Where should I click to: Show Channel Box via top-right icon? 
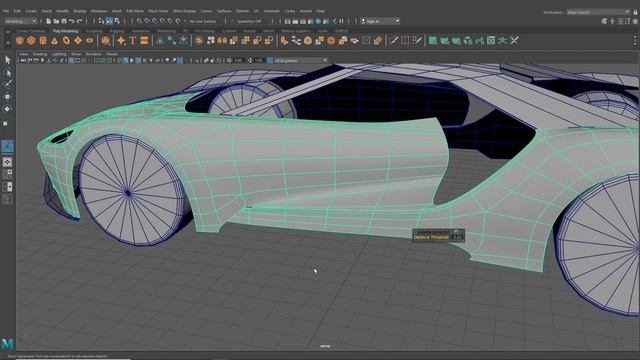635,21
